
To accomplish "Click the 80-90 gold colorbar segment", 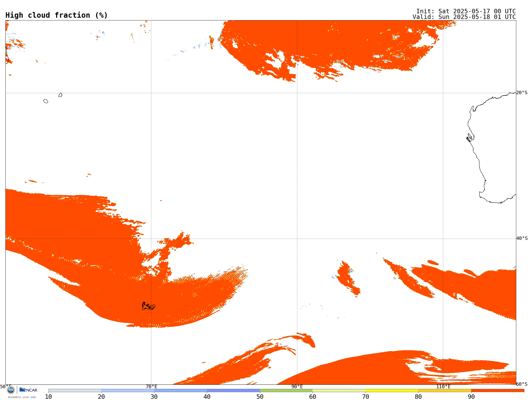I will (x=445, y=391).
